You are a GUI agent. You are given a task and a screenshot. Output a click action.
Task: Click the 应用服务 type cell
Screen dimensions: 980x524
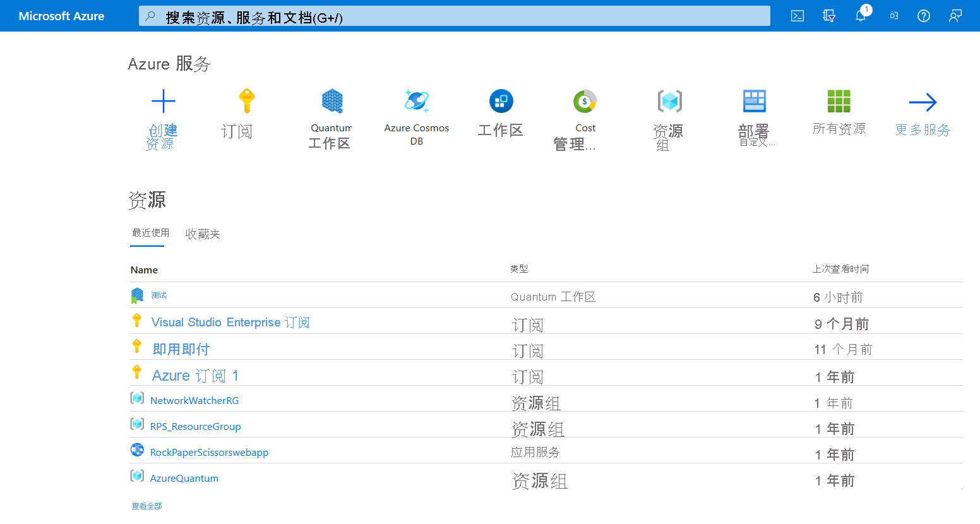click(x=535, y=453)
